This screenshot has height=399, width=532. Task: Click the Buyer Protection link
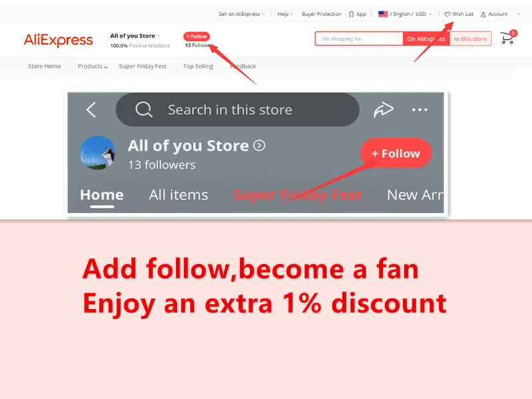tap(321, 14)
